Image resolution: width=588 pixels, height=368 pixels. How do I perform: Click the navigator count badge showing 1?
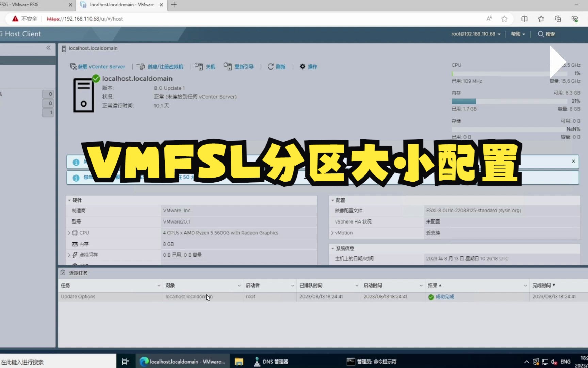pyautogui.click(x=48, y=112)
